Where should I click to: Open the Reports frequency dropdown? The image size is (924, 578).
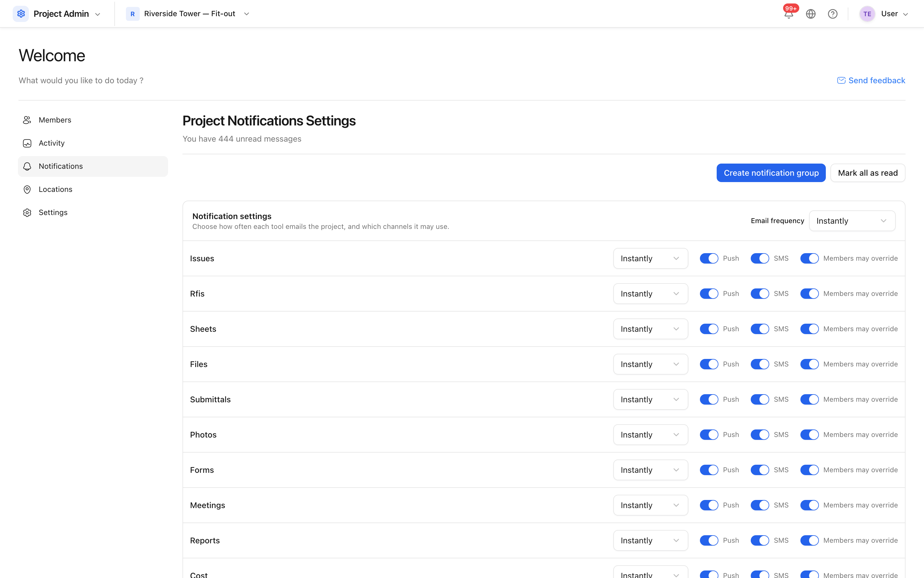click(x=651, y=540)
